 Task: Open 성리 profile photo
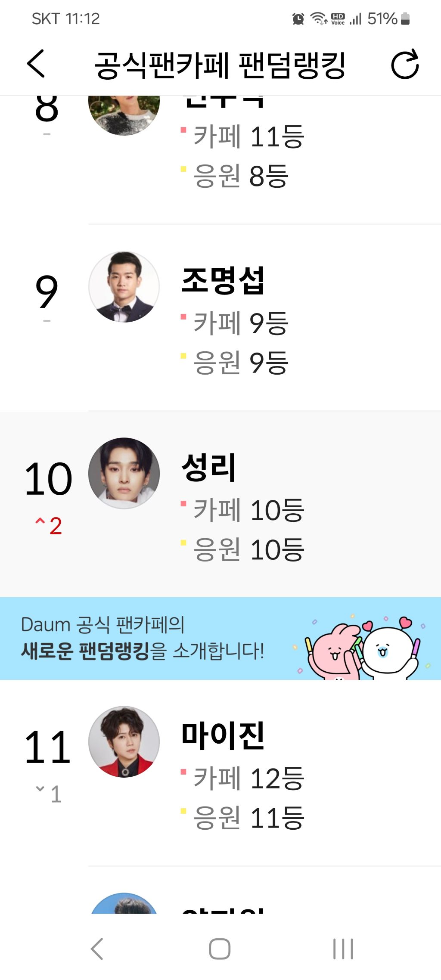click(x=124, y=473)
